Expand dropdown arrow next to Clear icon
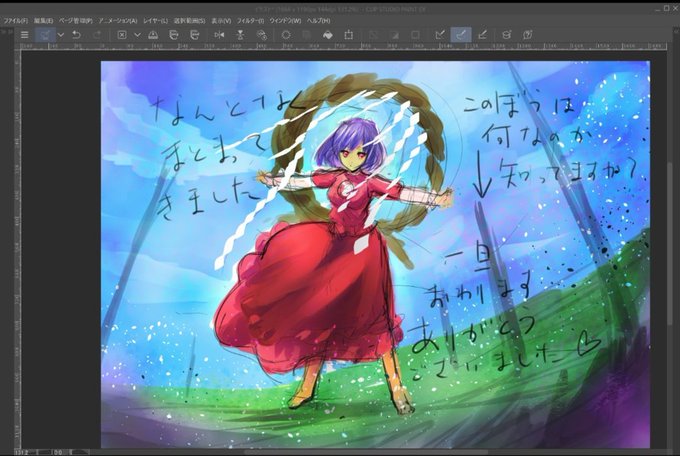Image resolution: width=680 pixels, height=456 pixels. pos(137,35)
